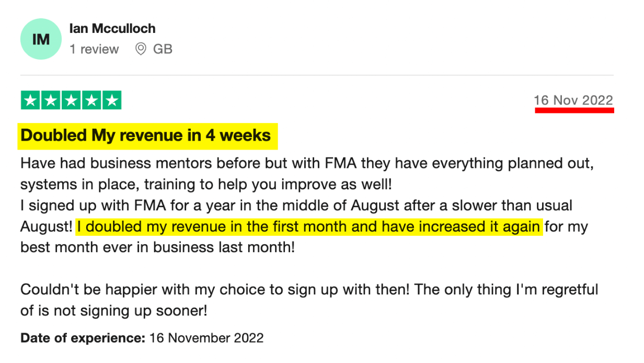Click highlighted 'I doubled my revenue' sentence
This screenshot has width=644, height=363.
point(310,227)
